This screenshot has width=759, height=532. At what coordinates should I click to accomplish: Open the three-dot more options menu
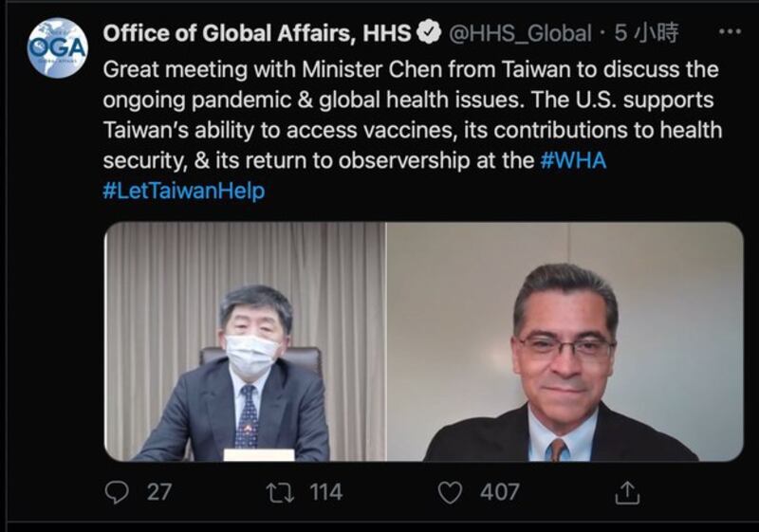point(730,32)
